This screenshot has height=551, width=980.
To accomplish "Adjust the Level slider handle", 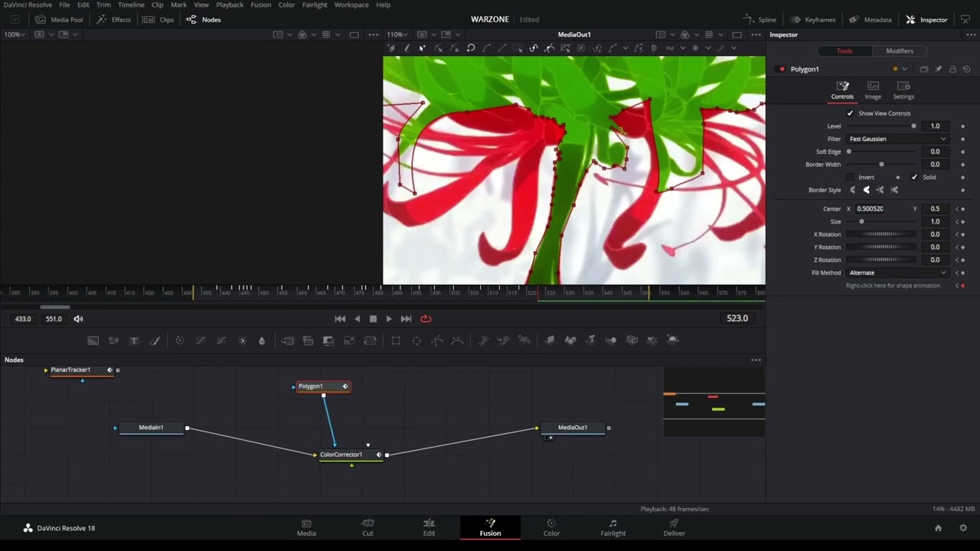I will [x=913, y=126].
